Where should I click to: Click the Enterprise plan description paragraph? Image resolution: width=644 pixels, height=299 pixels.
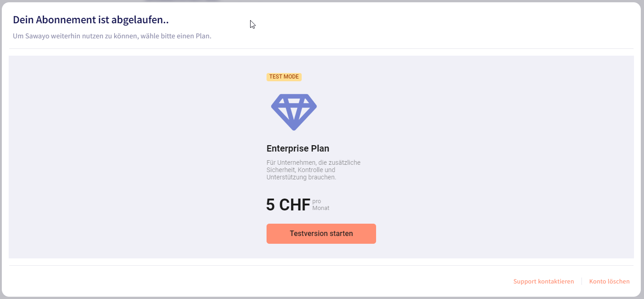pyautogui.click(x=314, y=170)
